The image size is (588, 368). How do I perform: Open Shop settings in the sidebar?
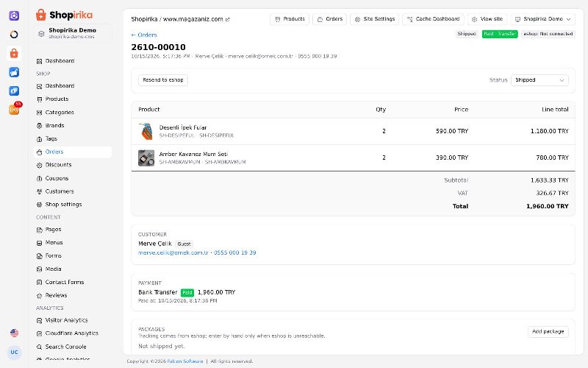[63, 205]
